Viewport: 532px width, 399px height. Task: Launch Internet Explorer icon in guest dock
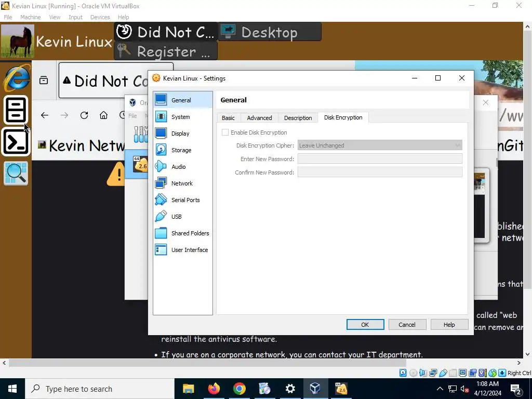(x=16, y=78)
